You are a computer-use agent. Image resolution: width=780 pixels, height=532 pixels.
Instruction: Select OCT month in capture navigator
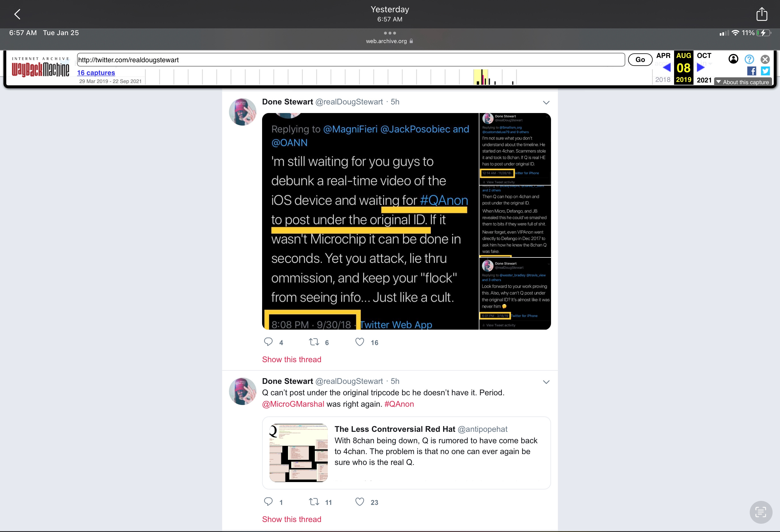(704, 56)
